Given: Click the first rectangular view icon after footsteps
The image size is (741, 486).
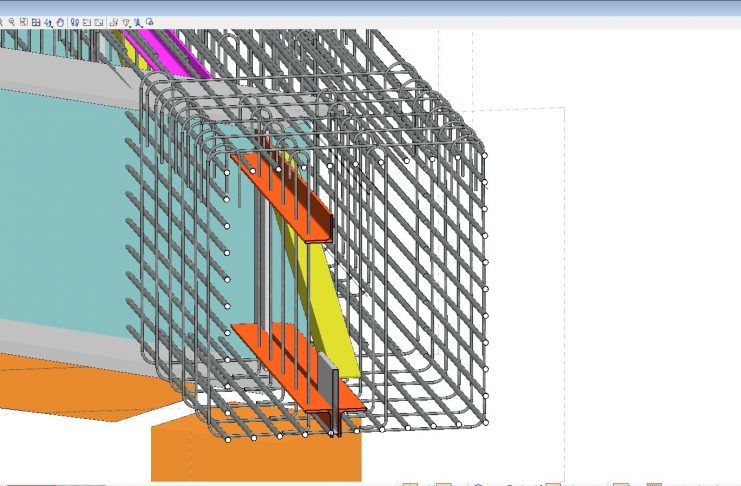Looking at the screenshot, I should [87, 22].
